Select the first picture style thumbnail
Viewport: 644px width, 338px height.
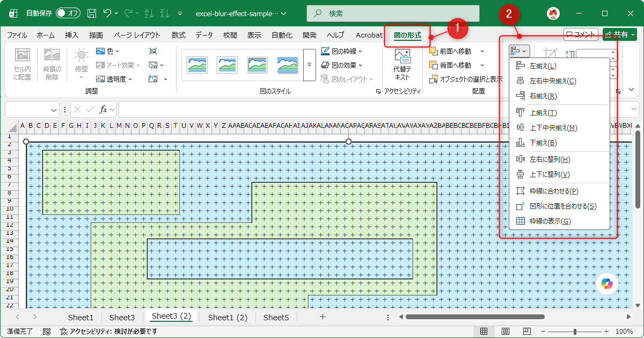tap(197, 65)
